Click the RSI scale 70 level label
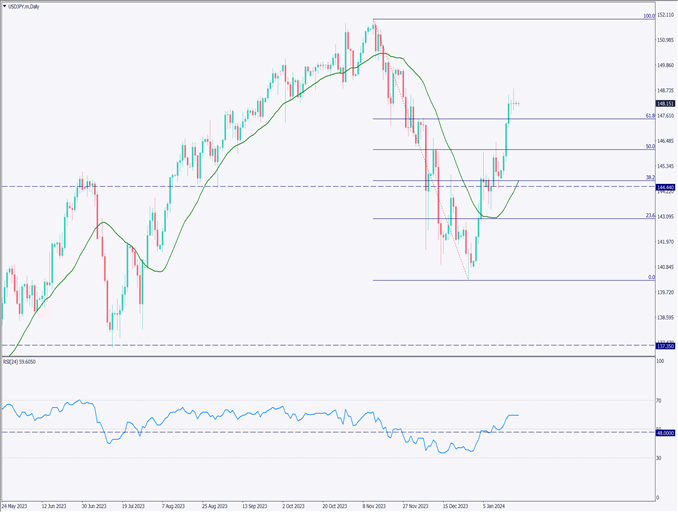The width and height of the screenshot is (678, 512). tap(660, 400)
